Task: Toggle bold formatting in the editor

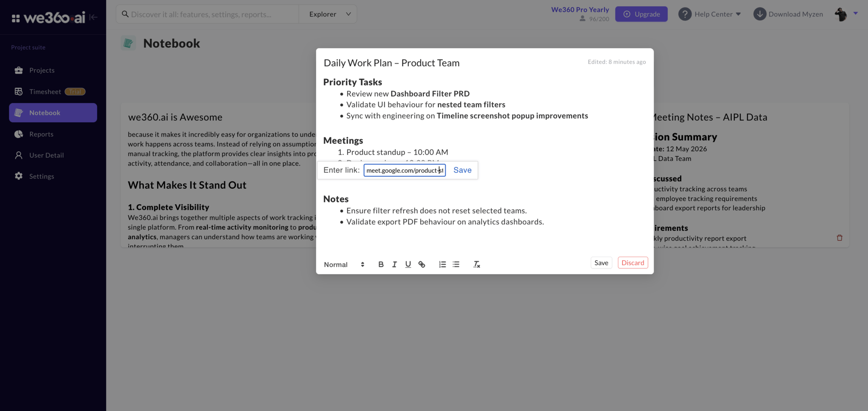Action: (381, 264)
